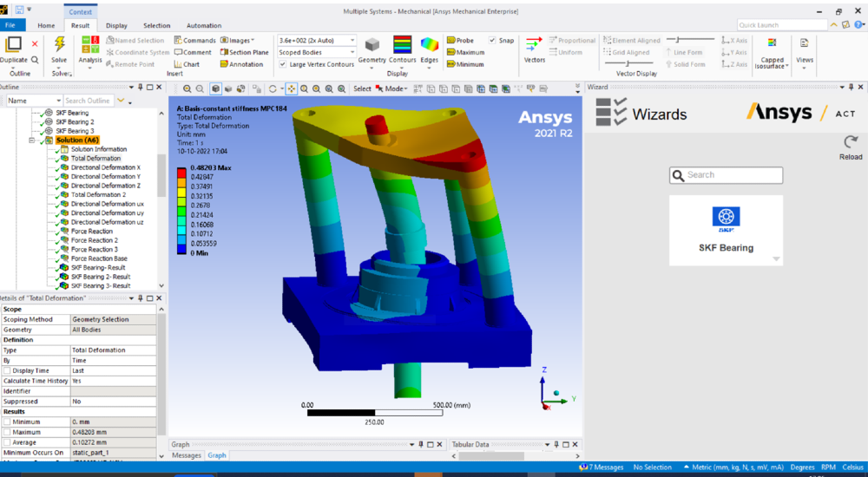The width and height of the screenshot is (868, 477).
Task: Insert a Probe
Action: tap(460, 41)
